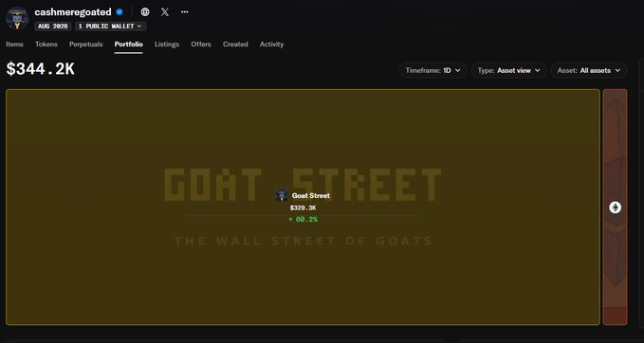Click the $344.2K total portfolio value

point(40,69)
